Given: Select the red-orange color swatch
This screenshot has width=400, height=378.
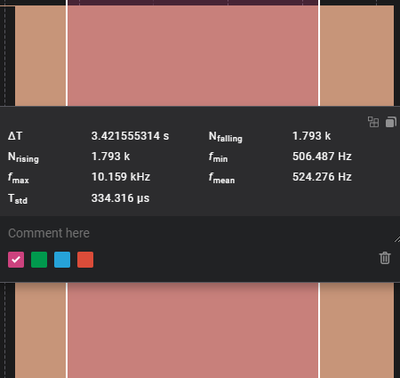Looking at the screenshot, I should pos(85,260).
